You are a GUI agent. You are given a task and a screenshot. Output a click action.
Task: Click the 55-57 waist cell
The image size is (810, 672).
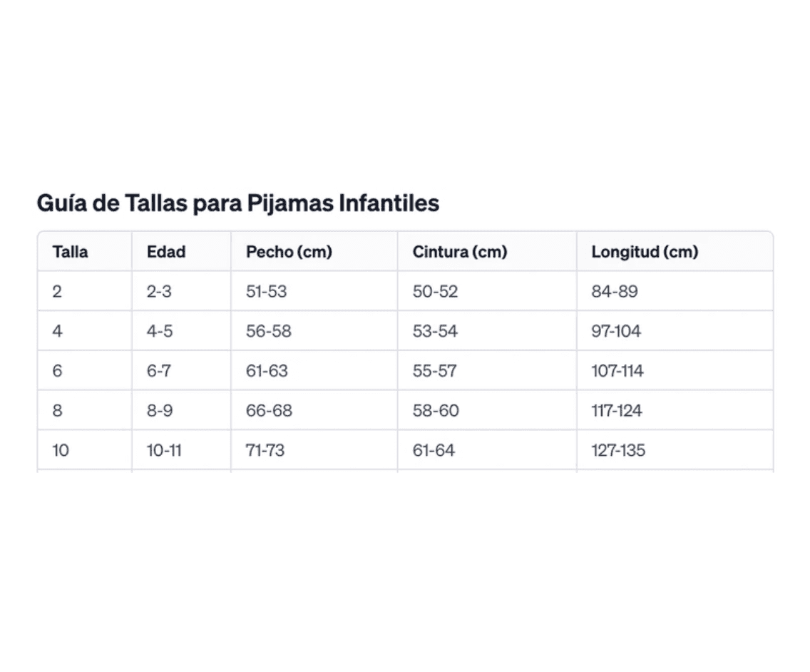(x=434, y=371)
